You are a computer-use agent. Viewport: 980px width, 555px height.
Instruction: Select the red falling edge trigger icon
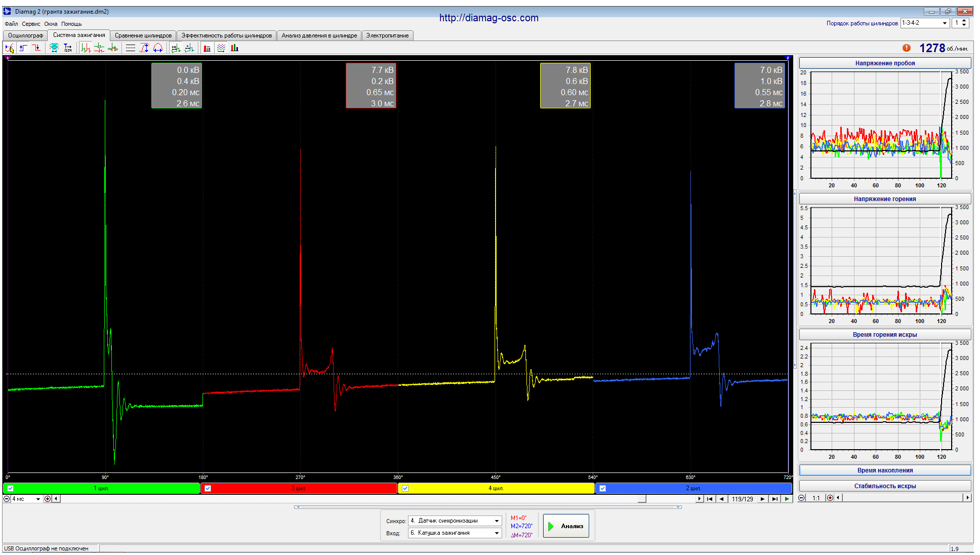36,48
